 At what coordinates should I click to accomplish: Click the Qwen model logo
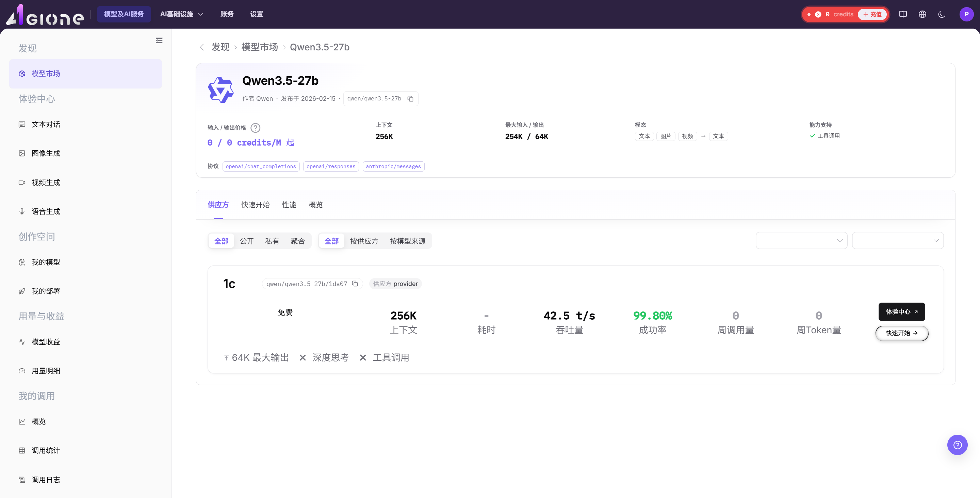220,90
